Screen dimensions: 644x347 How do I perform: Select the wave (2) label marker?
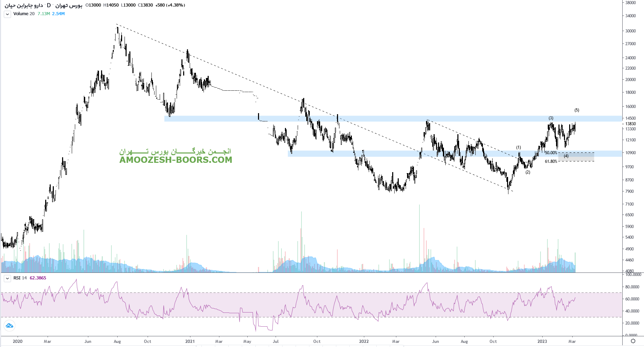(528, 172)
